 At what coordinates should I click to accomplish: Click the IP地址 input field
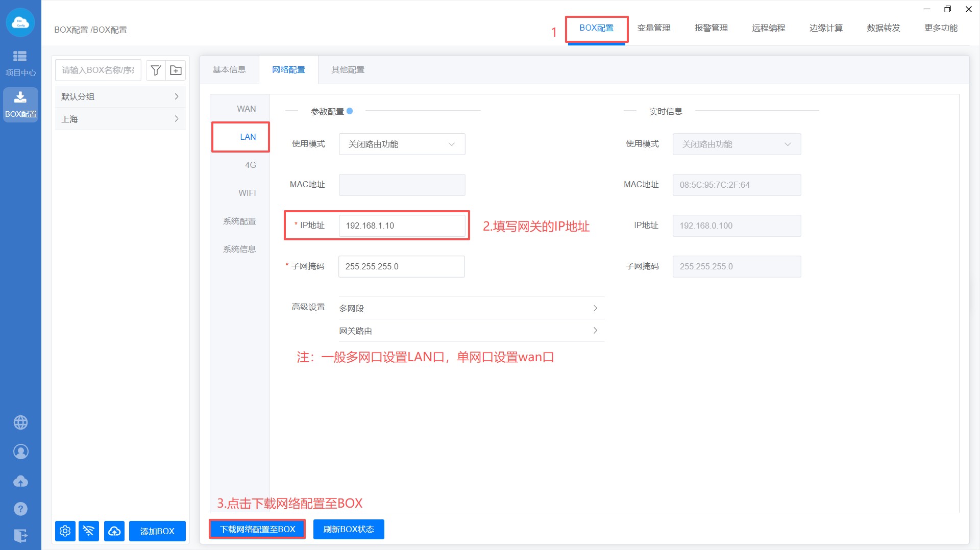pyautogui.click(x=402, y=226)
